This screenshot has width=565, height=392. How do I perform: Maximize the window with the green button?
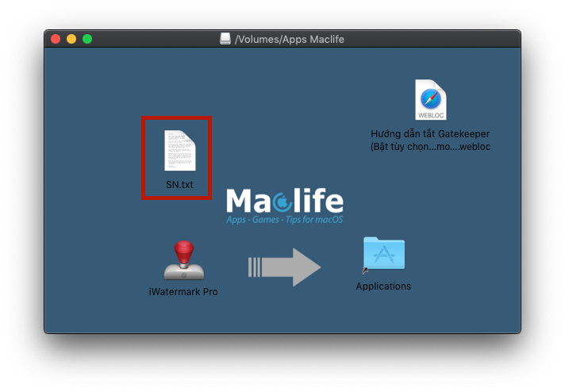(x=87, y=39)
